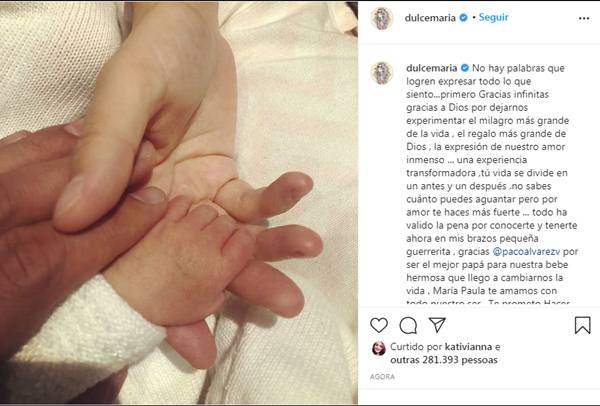
Task: Open the @pacoalvarezv mention
Action: (527, 251)
